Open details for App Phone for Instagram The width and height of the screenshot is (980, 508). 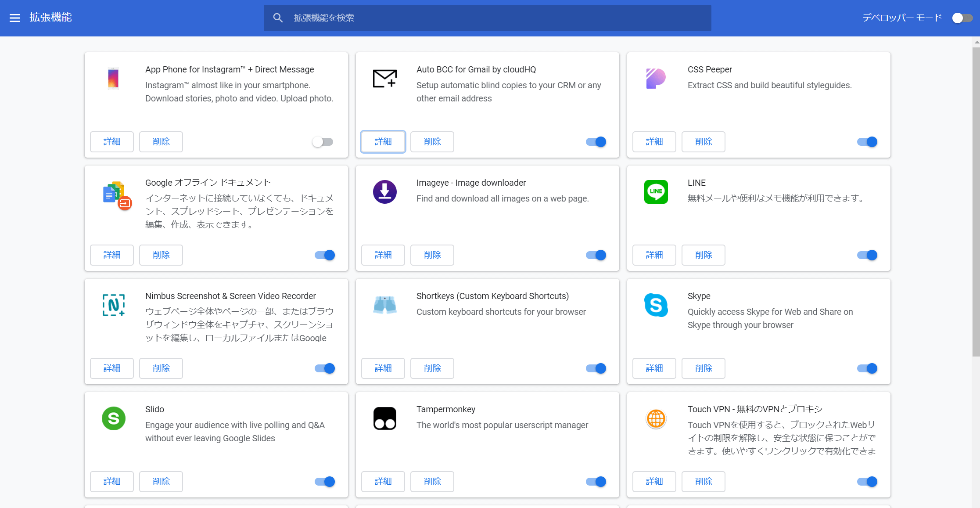click(x=112, y=142)
